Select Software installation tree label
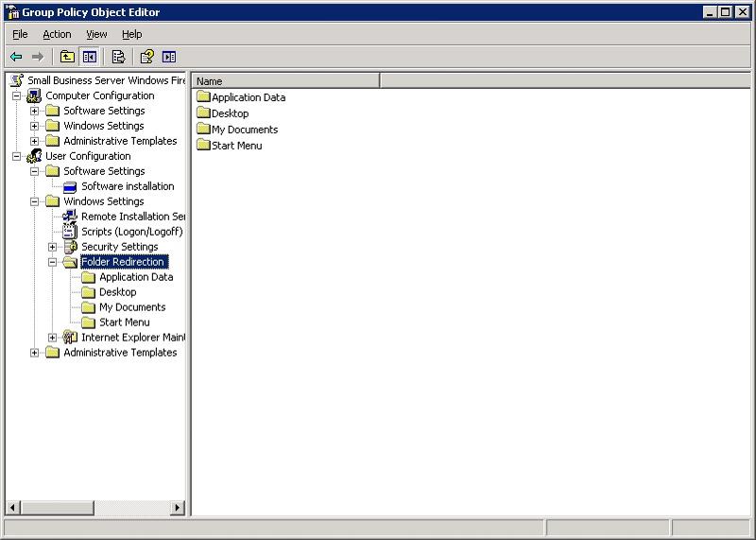This screenshot has height=540, width=756. pos(128,186)
